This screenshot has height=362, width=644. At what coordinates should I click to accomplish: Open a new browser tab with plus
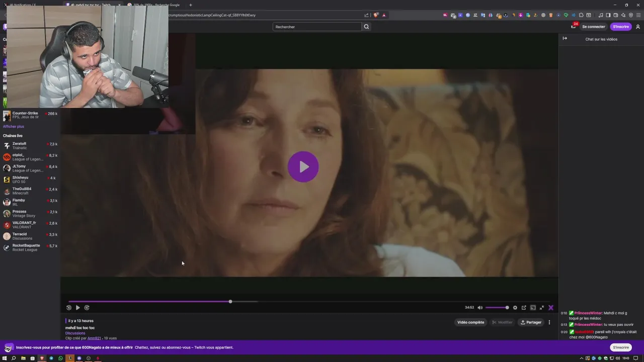pyautogui.click(x=190, y=5)
